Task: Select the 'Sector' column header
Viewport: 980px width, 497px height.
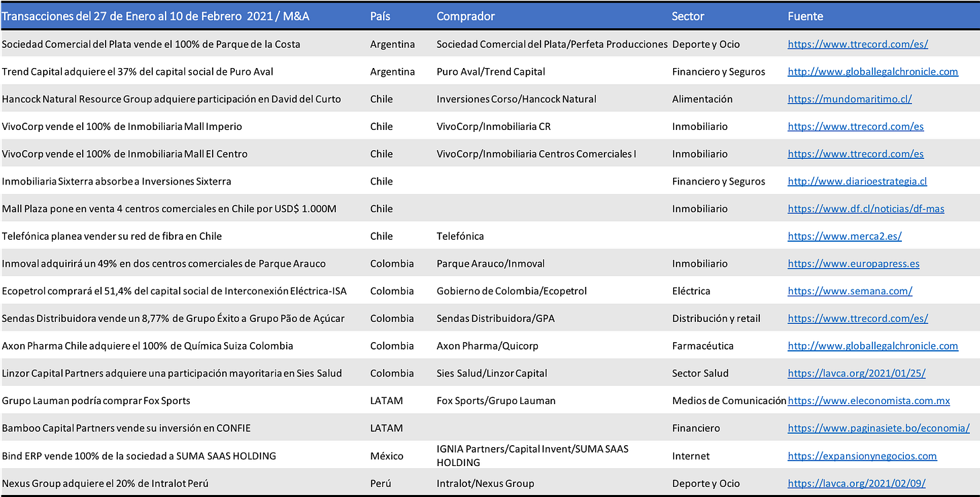Action: (688, 16)
